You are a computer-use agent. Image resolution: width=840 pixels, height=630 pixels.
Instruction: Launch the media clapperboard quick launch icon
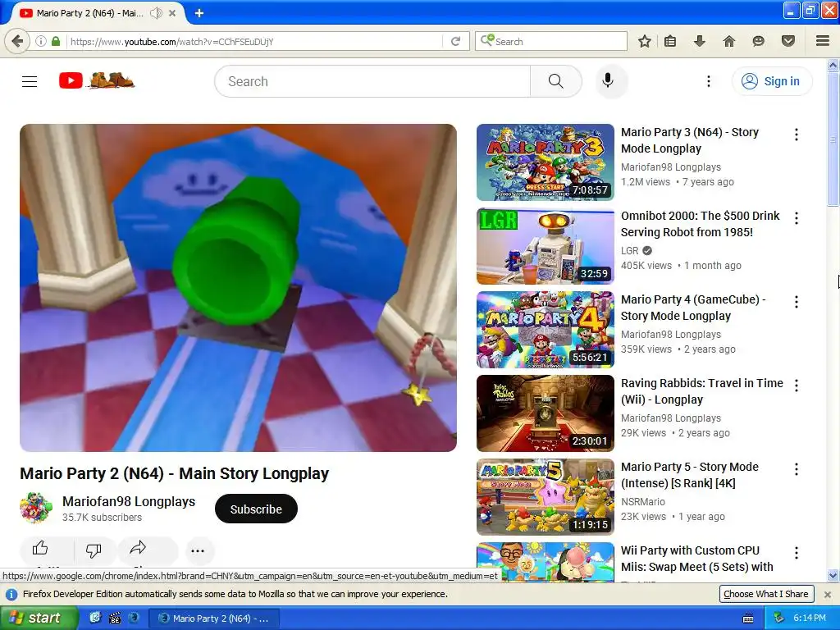click(115, 618)
